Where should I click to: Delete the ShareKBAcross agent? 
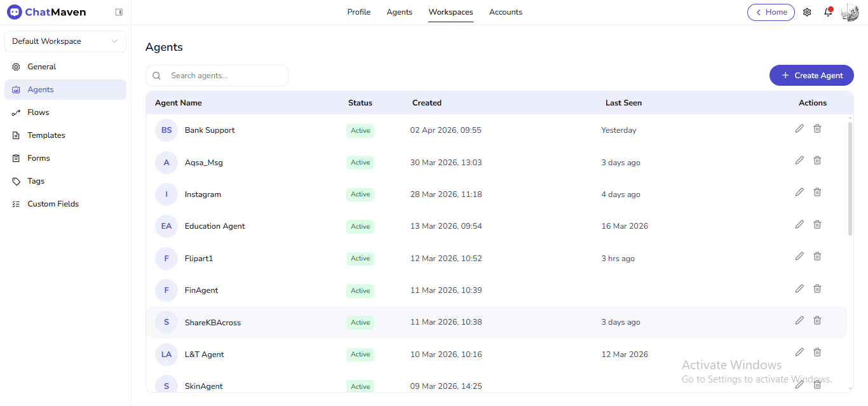[817, 320]
